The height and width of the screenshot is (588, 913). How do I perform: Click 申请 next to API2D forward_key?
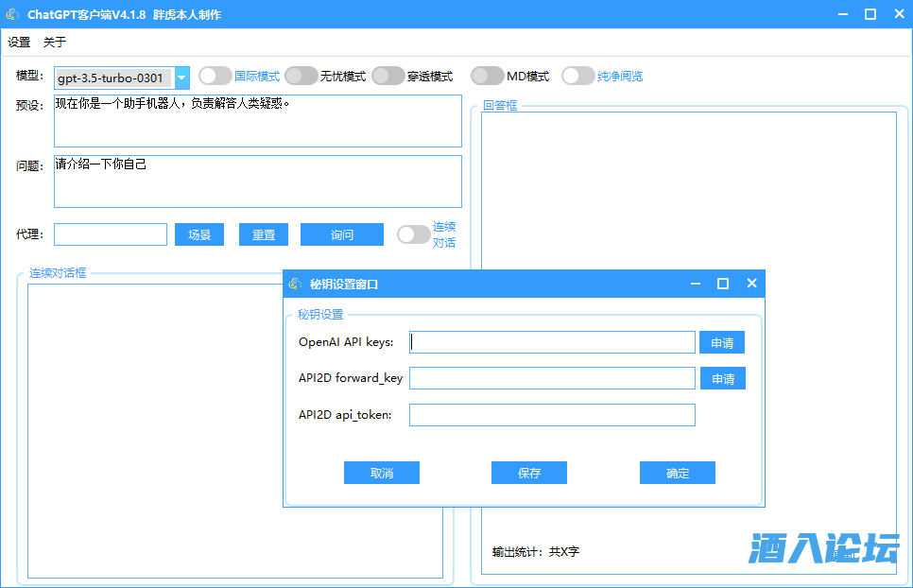pyautogui.click(x=722, y=378)
